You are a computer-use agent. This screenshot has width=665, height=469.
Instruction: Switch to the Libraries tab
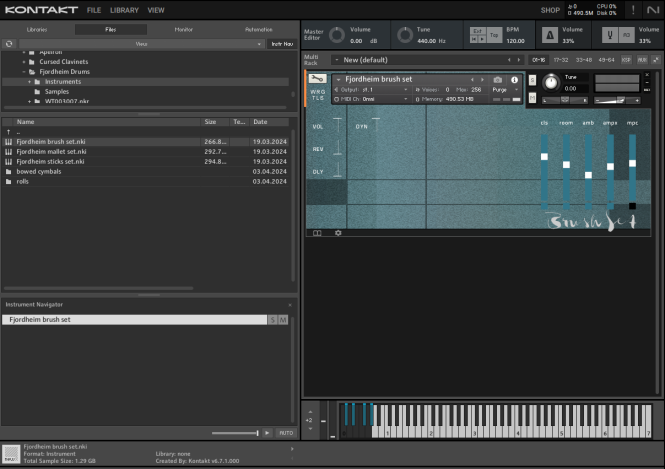(37, 29)
